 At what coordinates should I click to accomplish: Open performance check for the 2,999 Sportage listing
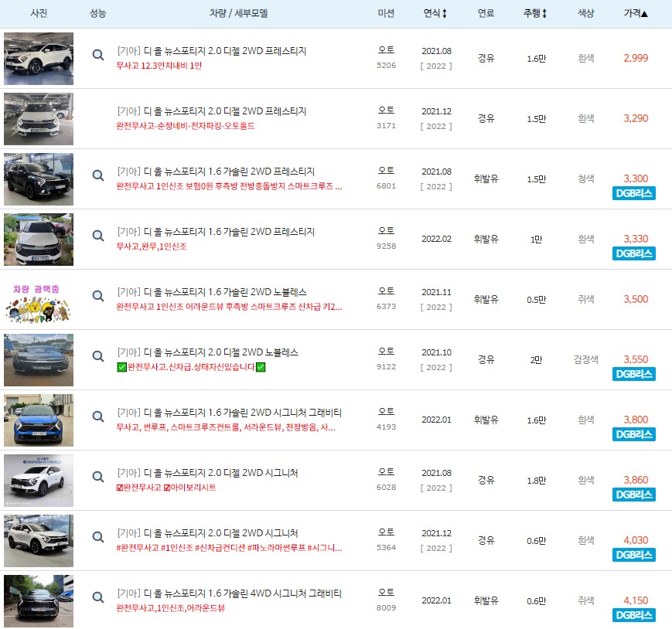pyautogui.click(x=98, y=55)
